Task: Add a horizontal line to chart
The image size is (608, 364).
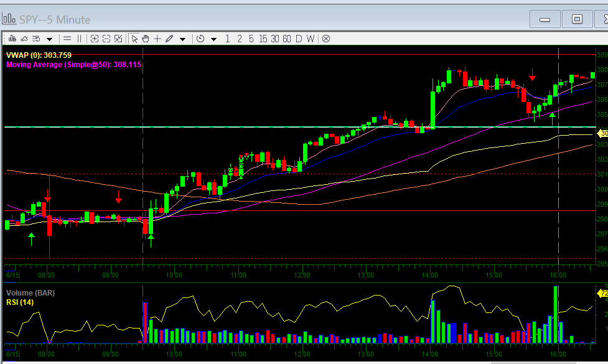Action: [67, 39]
